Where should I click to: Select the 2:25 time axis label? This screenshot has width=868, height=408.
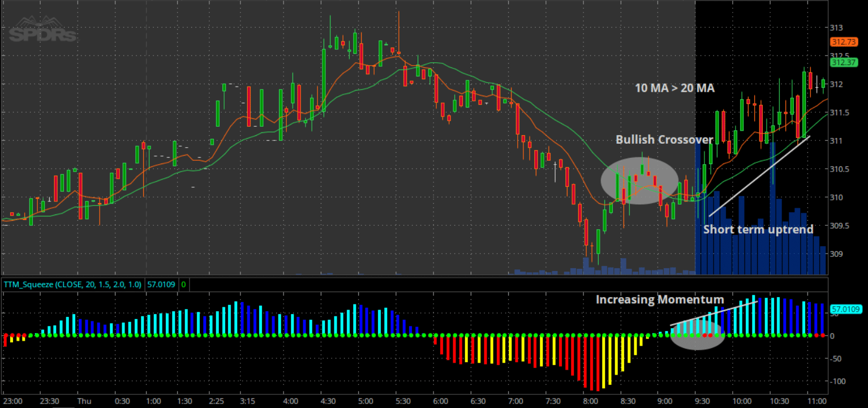coord(217,401)
